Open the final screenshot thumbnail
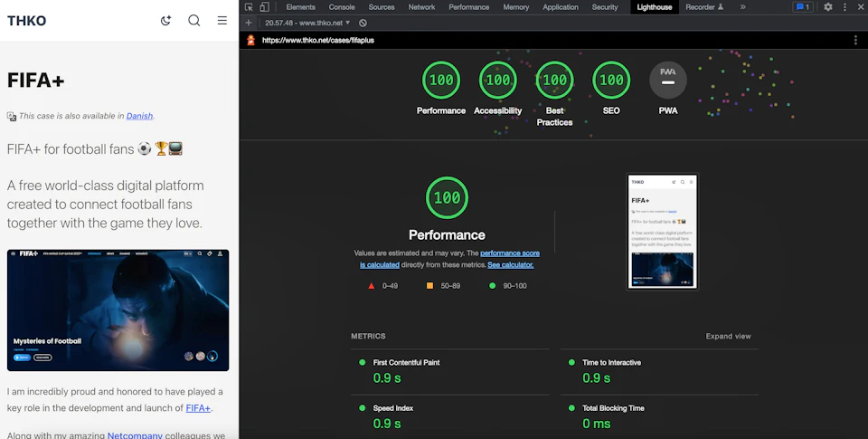The image size is (868, 439). [662, 231]
